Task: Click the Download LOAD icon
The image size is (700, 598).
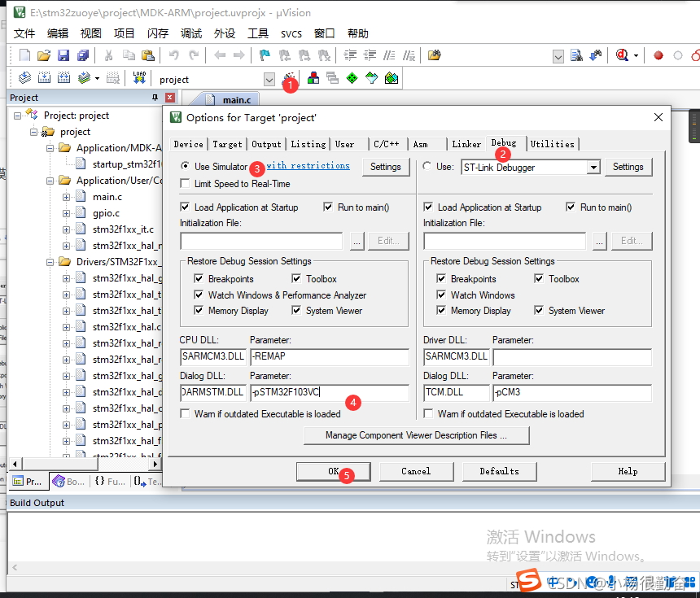Action: click(x=139, y=77)
